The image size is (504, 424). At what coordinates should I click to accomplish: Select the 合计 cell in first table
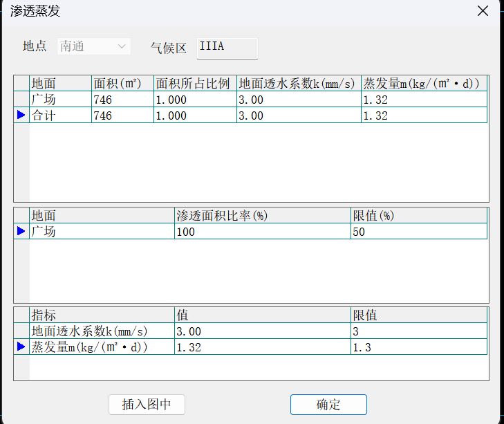pyautogui.click(x=60, y=116)
